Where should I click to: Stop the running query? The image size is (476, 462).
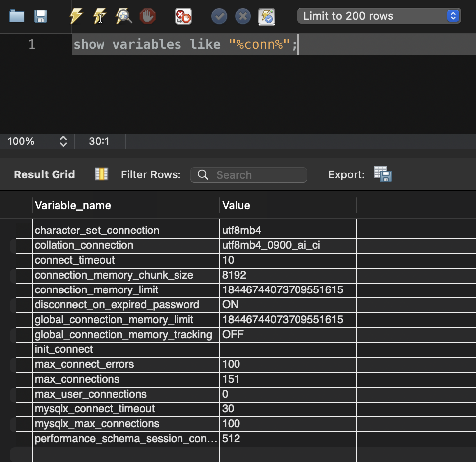point(147,16)
